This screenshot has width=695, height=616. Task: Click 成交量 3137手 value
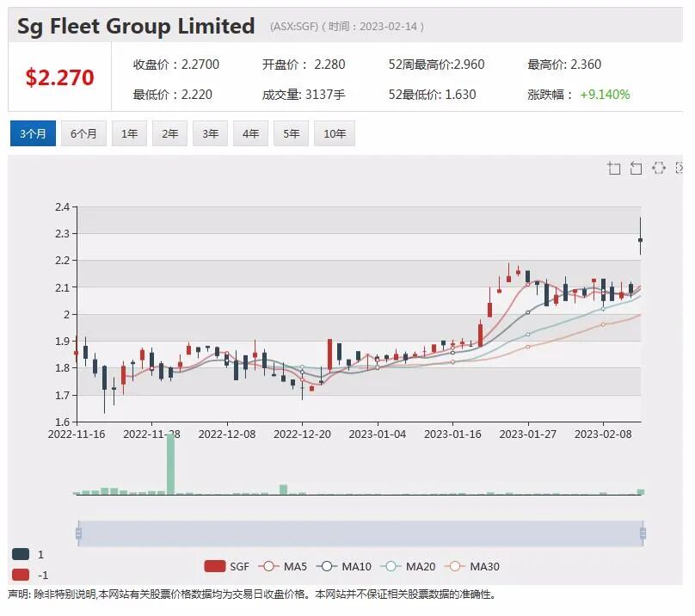point(325,95)
